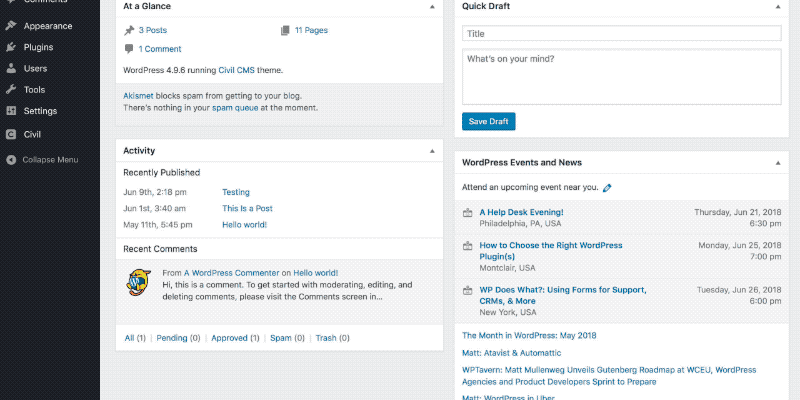Click the Philadelphia, PA, USA location text
This screenshot has width=800, height=400.
coord(520,224)
